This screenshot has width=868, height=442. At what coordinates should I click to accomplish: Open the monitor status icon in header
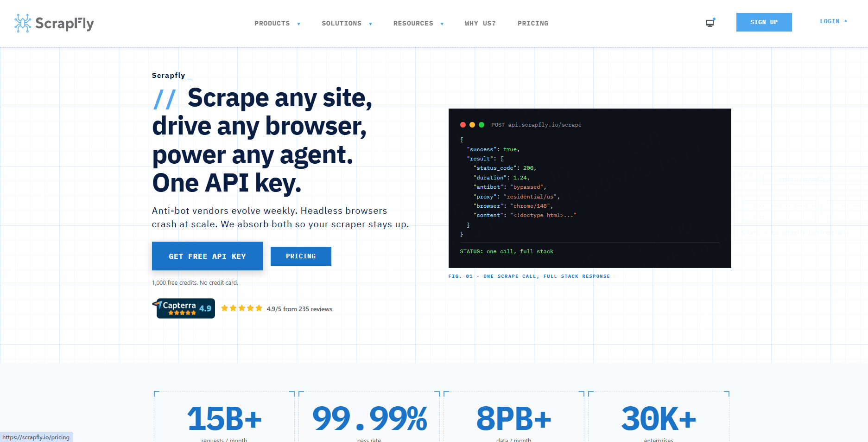pos(710,23)
